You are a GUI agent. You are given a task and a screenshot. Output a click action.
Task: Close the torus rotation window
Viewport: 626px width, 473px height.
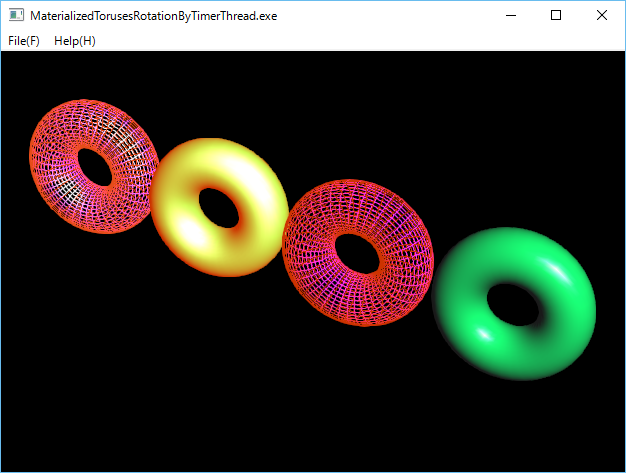click(602, 16)
